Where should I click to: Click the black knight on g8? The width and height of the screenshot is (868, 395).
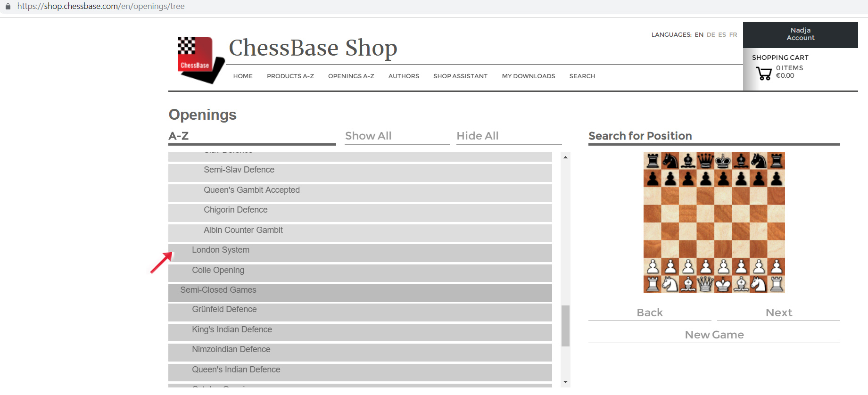pyautogui.click(x=758, y=161)
